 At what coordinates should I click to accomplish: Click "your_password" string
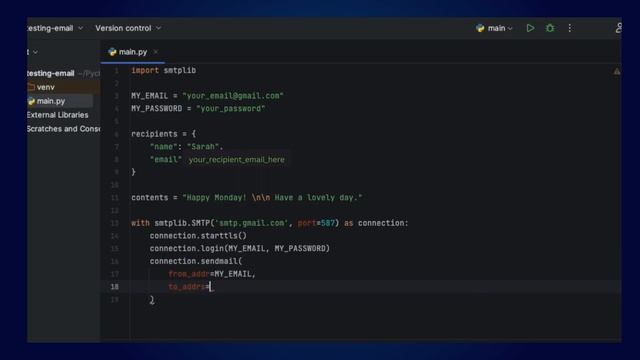coord(231,109)
